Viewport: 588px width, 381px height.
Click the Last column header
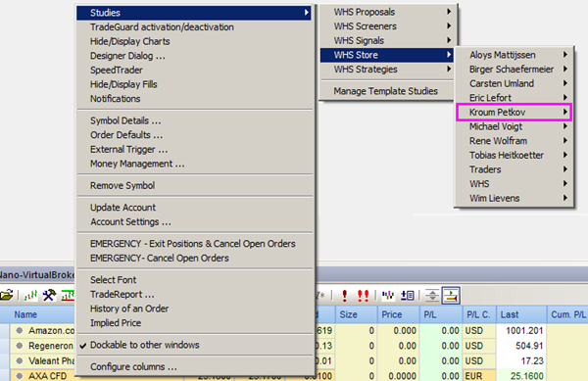tap(521, 314)
